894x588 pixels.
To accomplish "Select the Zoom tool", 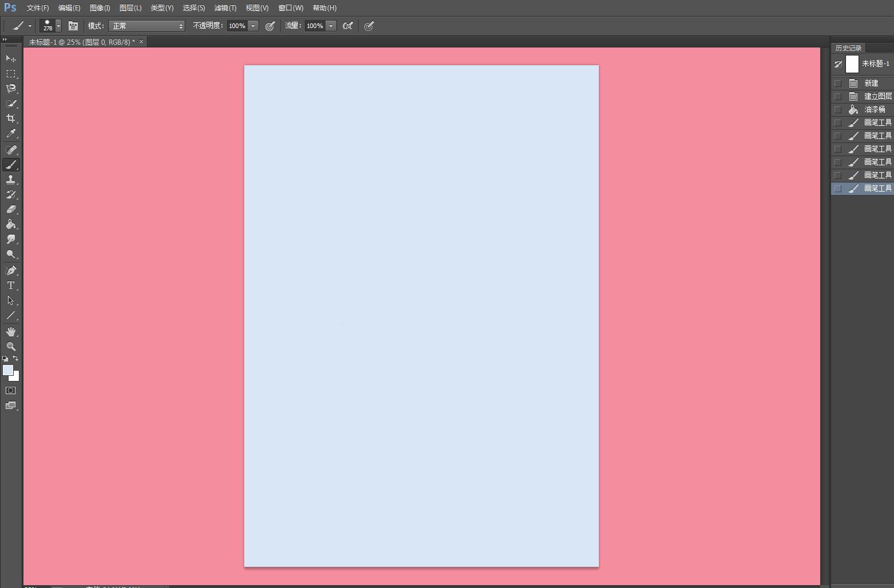I will (11, 347).
